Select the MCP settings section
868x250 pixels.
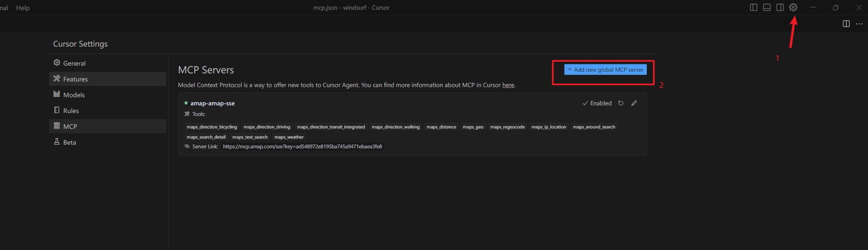108,126
